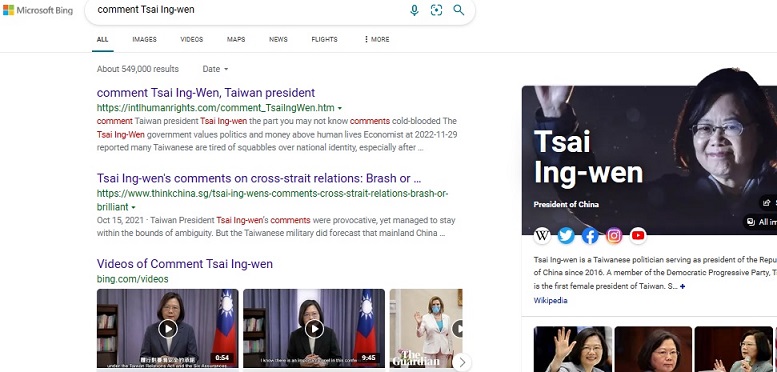Switch to the FLIGHTS tab
The image size is (777, 372).
(x=325, y=40)
